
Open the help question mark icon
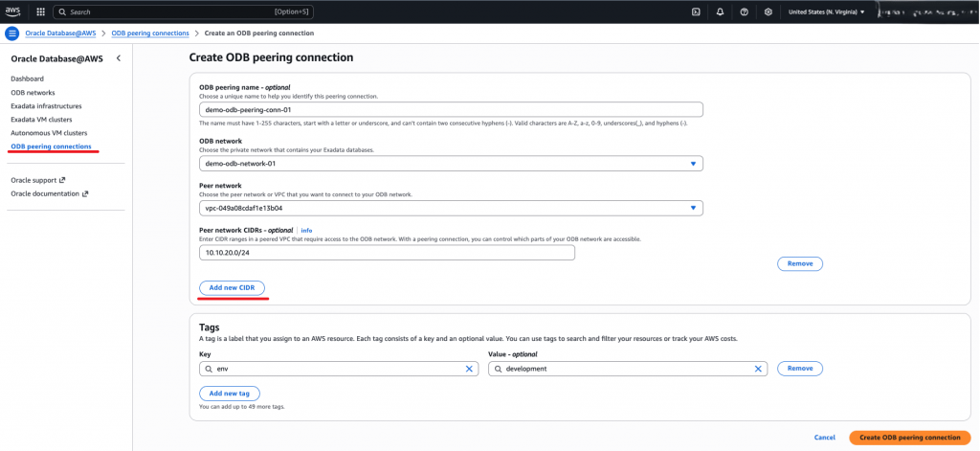point(744,11)
